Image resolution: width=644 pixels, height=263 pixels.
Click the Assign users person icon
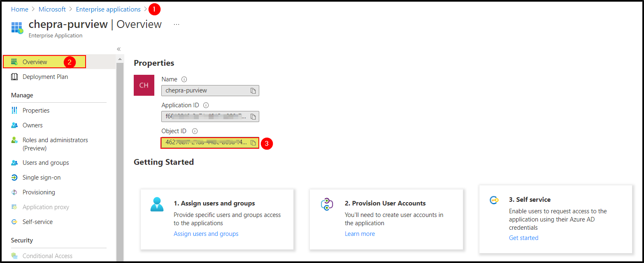(157, 204)
